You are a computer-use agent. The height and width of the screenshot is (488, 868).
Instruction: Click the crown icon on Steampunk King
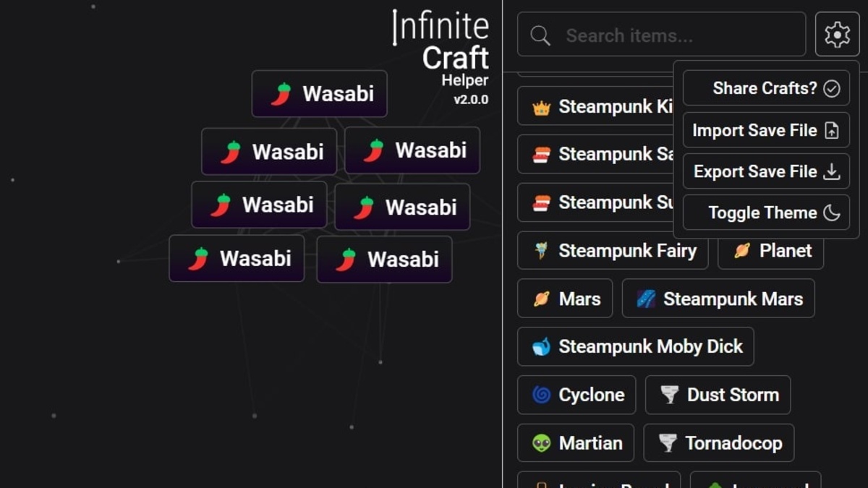click(541, 108)
